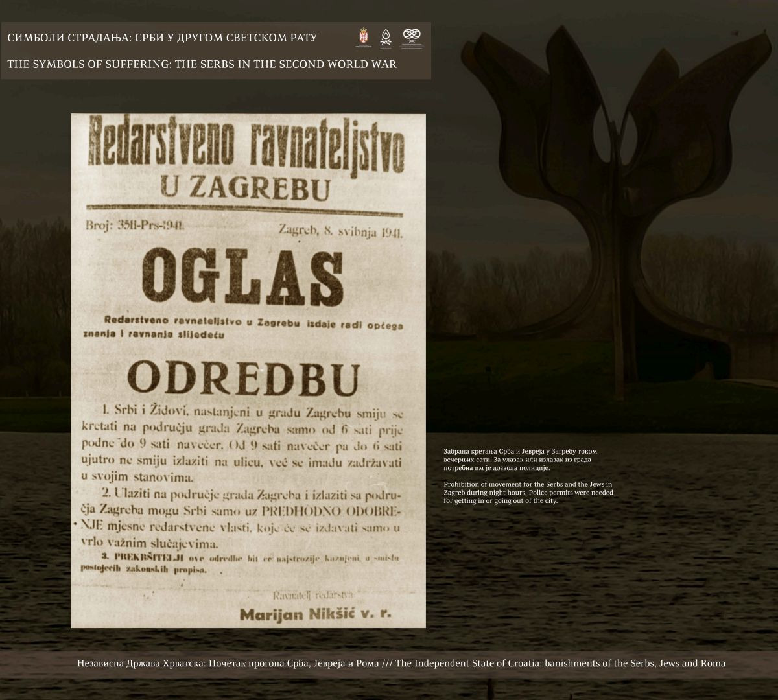
Task: Click the 'U ZAGREBU' heading on poster
Action: pos(245,188)
